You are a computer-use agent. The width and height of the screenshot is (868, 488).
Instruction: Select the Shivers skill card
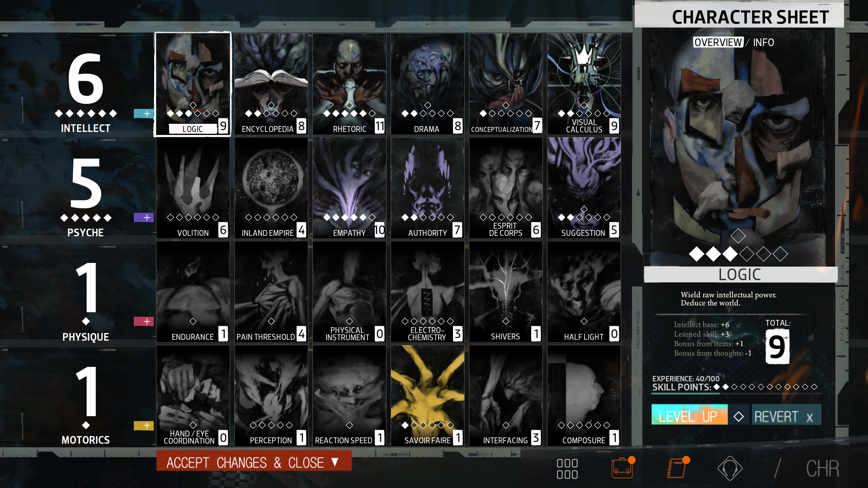pyautogui.click(x=505, y=291)
